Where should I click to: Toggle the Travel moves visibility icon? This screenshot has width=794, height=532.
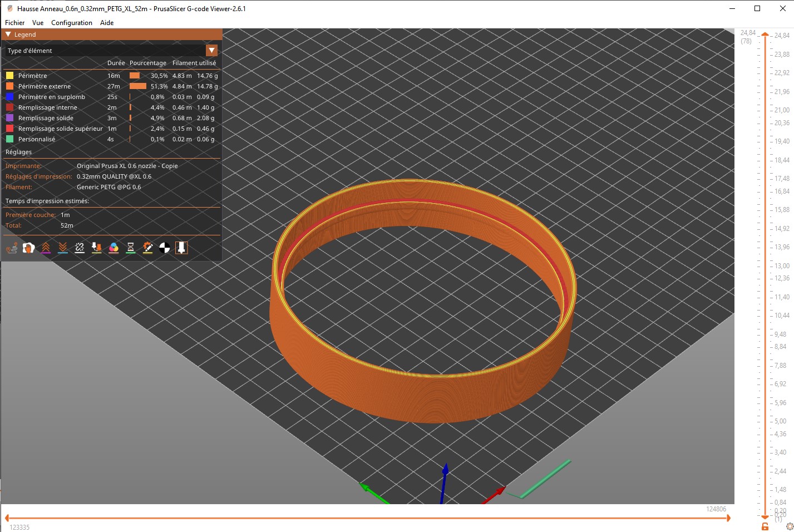[12, 248]
